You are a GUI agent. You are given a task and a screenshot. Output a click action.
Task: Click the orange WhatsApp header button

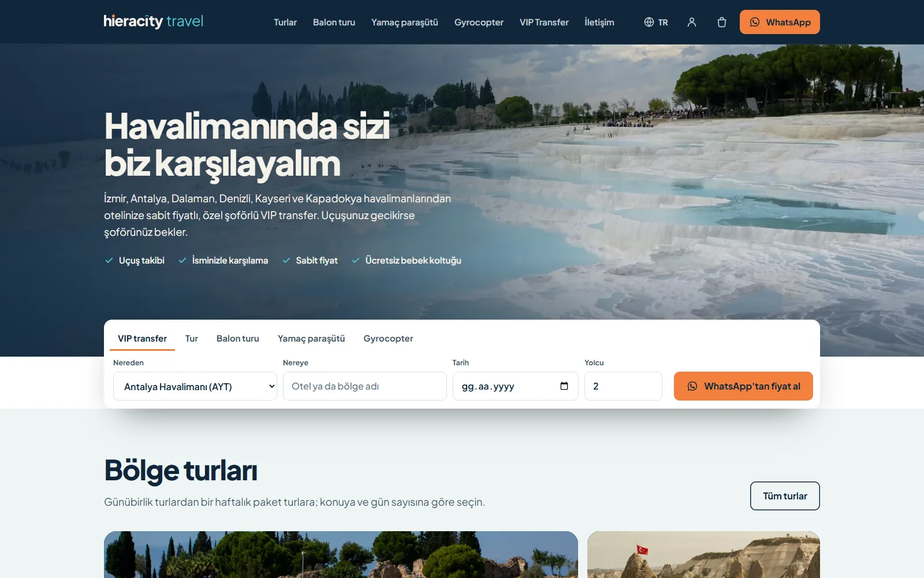point(780,22)
